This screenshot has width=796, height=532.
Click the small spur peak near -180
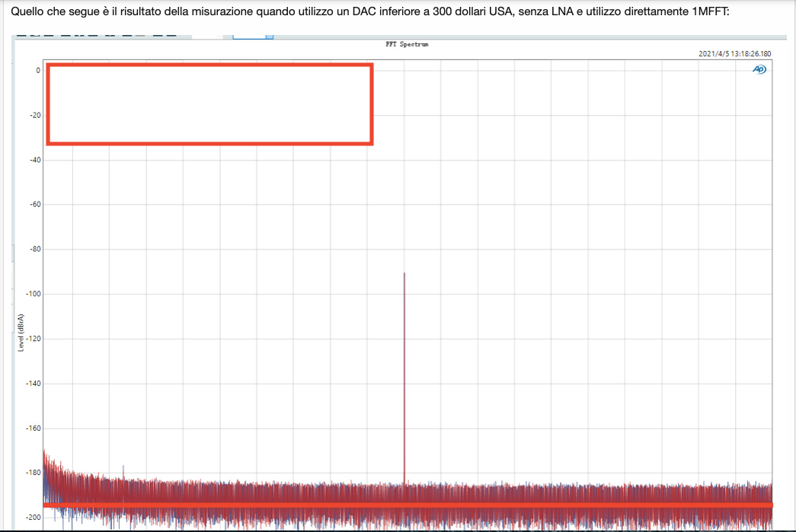pyautogui.click(x=123, y=467)
